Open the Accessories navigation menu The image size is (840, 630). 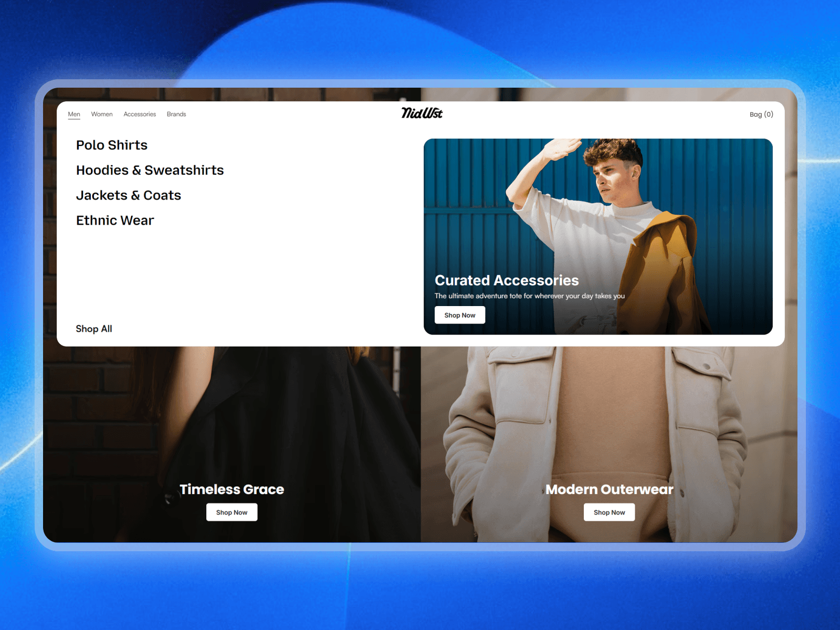click(x=140, y=114)
